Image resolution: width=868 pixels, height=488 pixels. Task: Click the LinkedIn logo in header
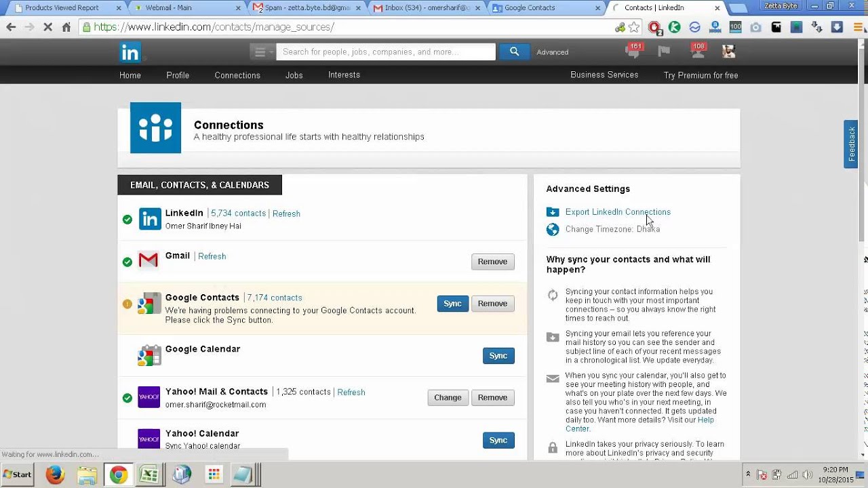(x=130, y=52)
